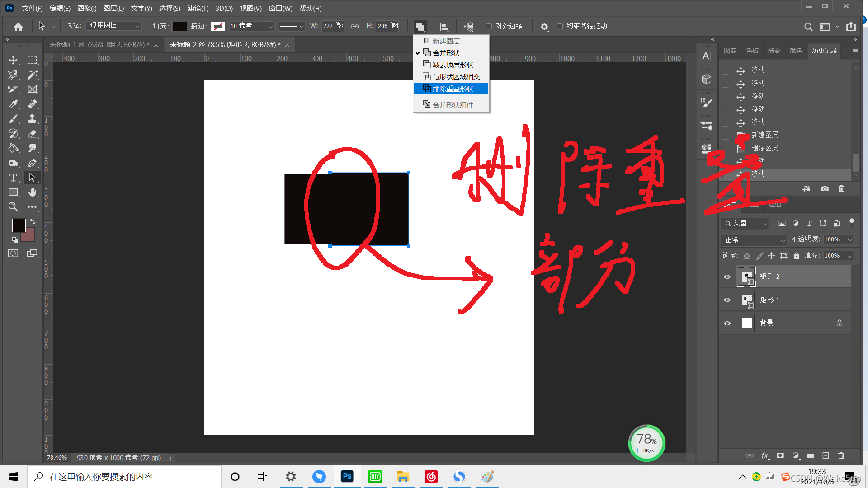This screenshot has width=868, height=488.
Task: Select the Magic Wand tool
Action: point(32,75)
